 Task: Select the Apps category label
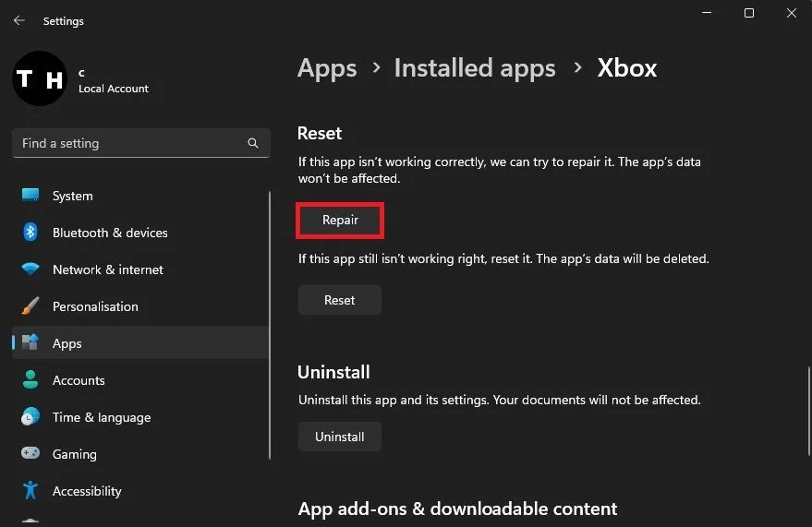point(67,343)
